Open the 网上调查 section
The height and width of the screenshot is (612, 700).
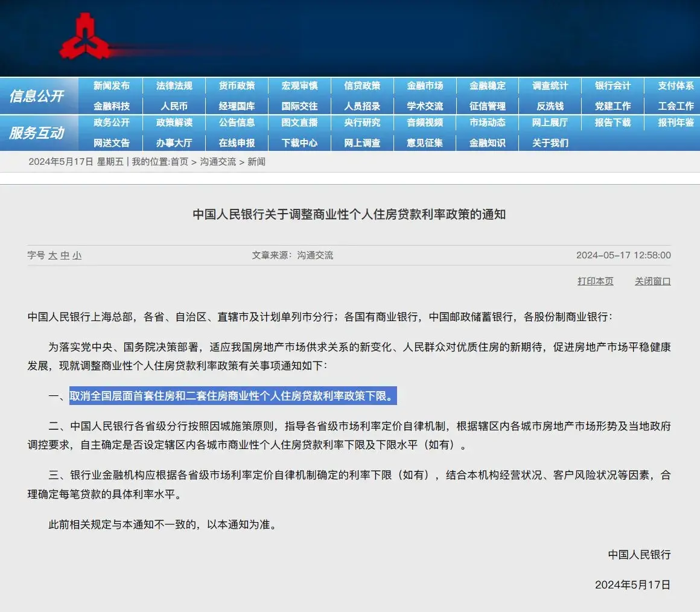(363, 142)
